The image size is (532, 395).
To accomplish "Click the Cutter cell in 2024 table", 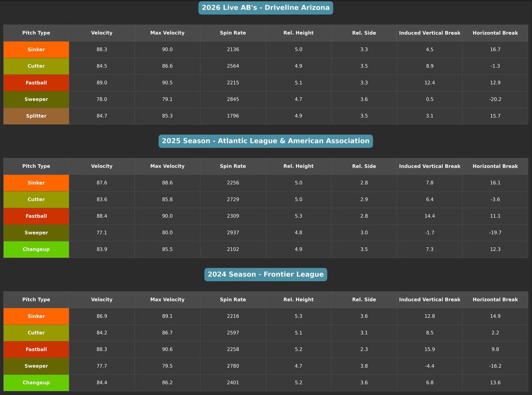I will click(x=36, y=333).
